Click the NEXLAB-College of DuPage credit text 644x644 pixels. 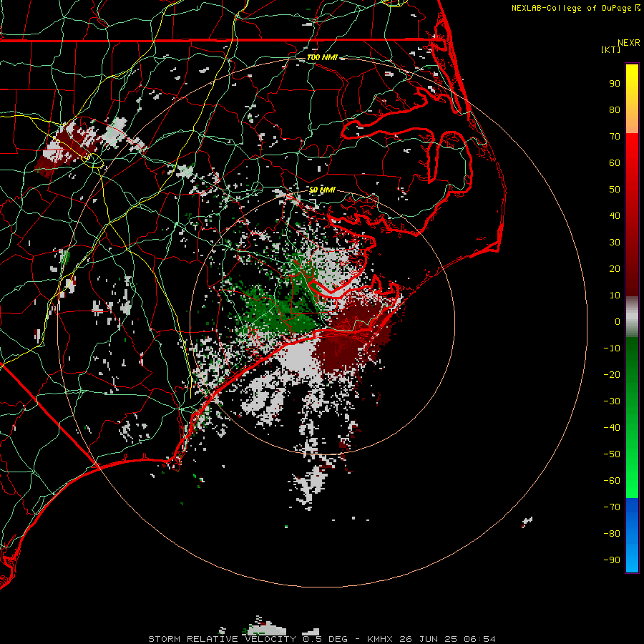tap(572, 8)
